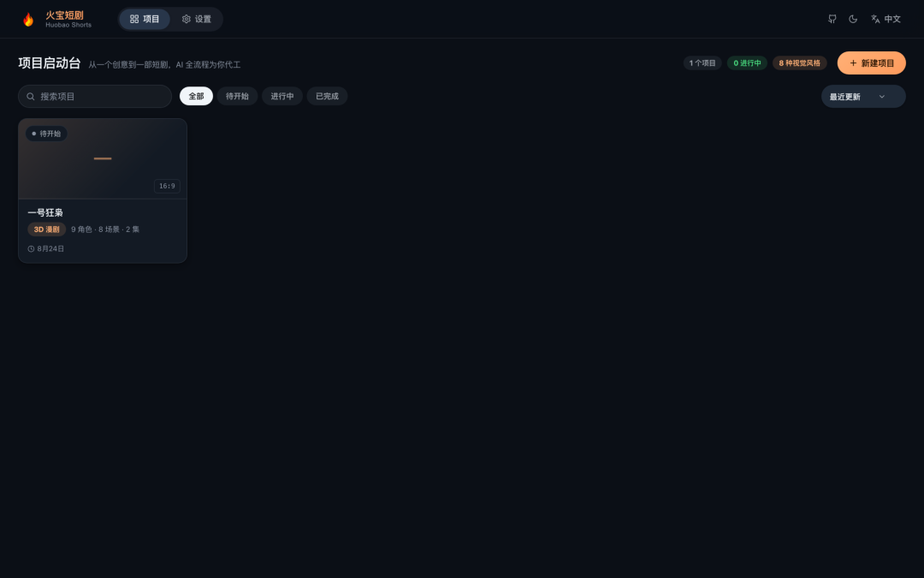This screenshot has height=578, width=924.
Task: Click the search magnifier icon
Action: [31, 96]
